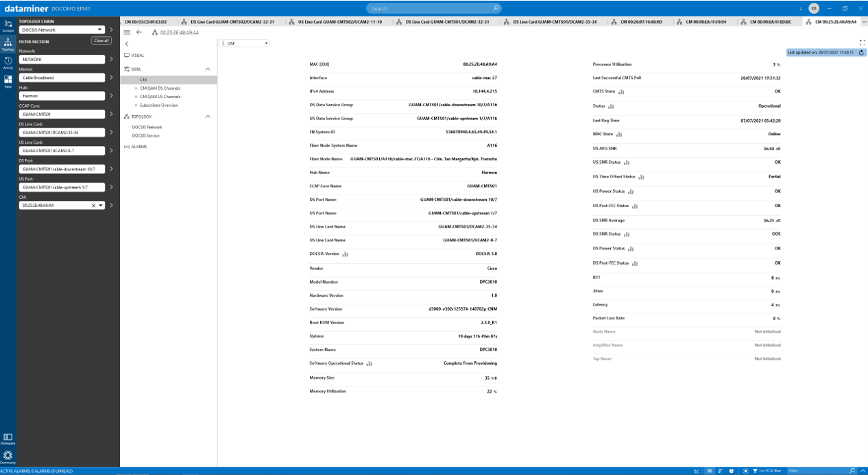The image size is (868, 475).
Task: Open the Surveyor sidebar module
Action: (x=8, y=25)
